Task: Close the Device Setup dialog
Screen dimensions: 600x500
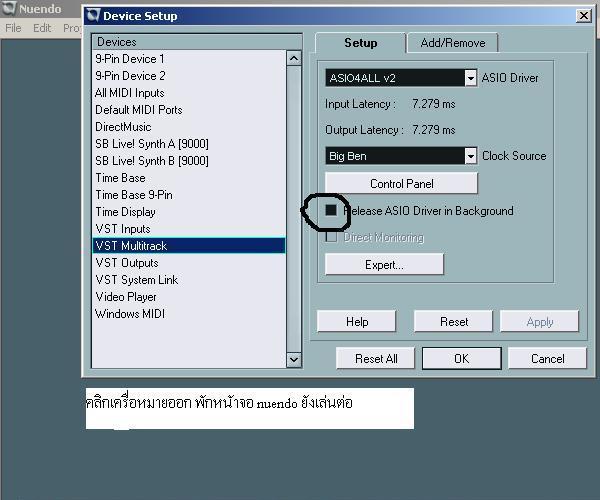Action: pyautogui.click(x=584, y=16)
